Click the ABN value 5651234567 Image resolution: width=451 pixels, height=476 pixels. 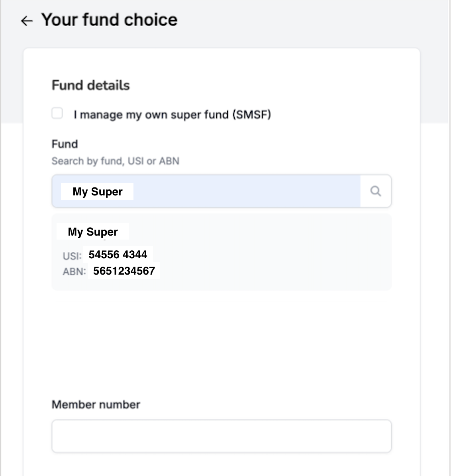[x=124, y=271]
